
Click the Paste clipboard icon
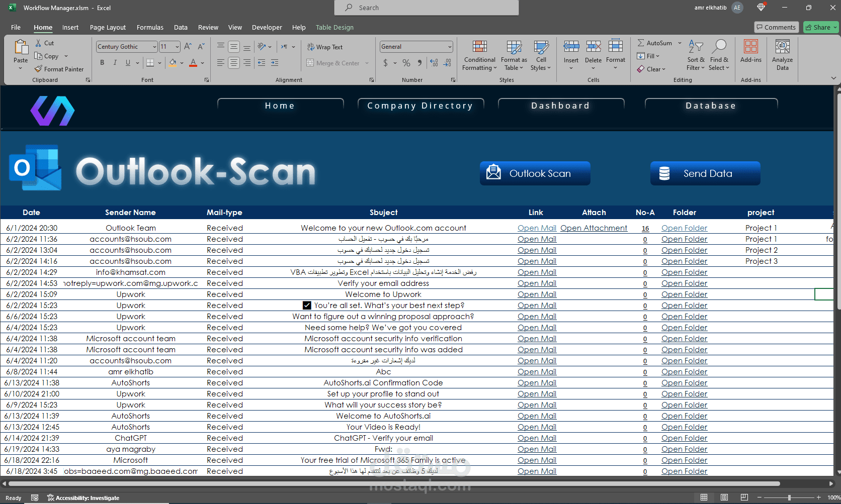[21, 47]
